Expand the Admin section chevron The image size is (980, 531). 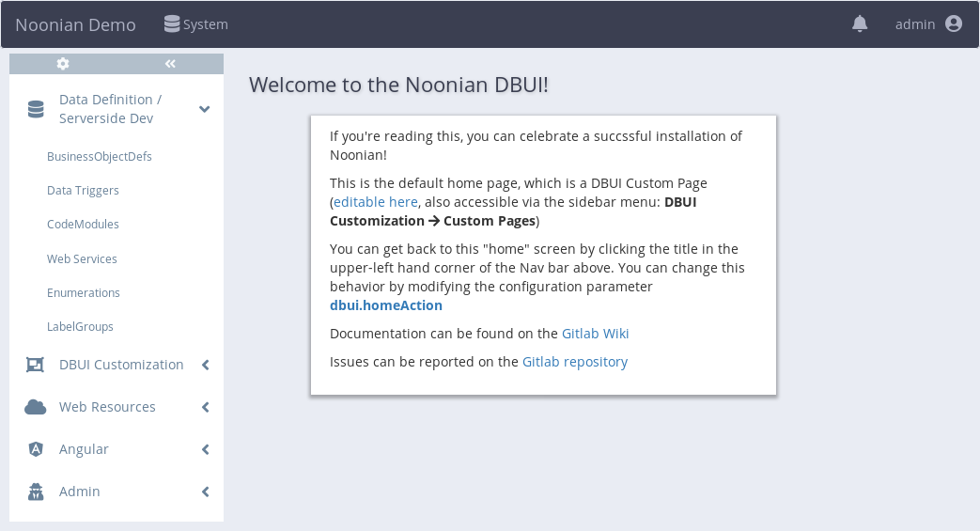[x=205, y=492]
